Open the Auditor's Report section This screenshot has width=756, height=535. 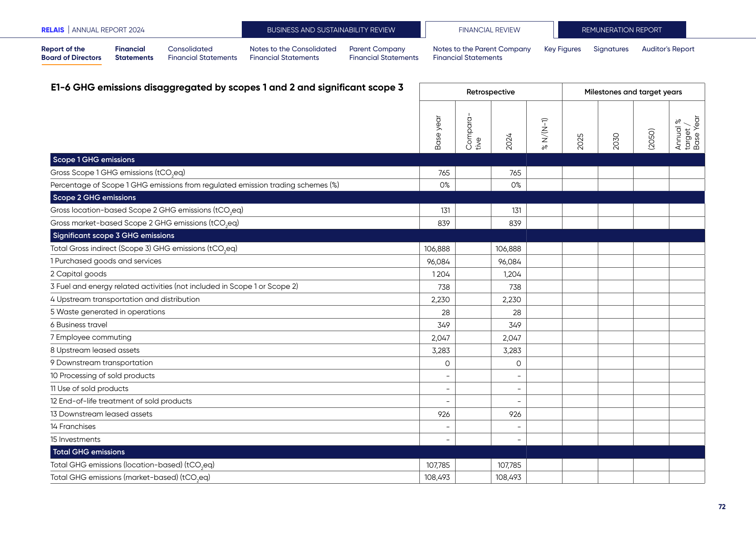click(668, 49)
